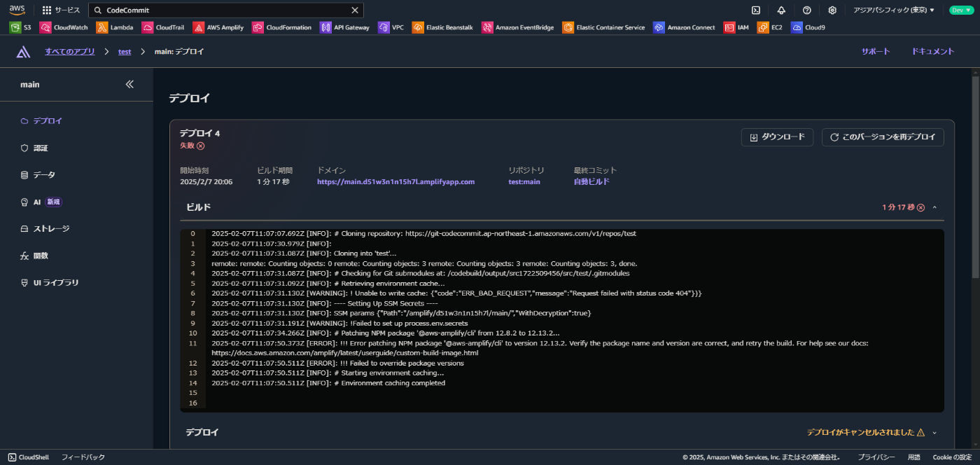980x465 pixels.
Task: Open notifications bell
Action: coord(781,11)
